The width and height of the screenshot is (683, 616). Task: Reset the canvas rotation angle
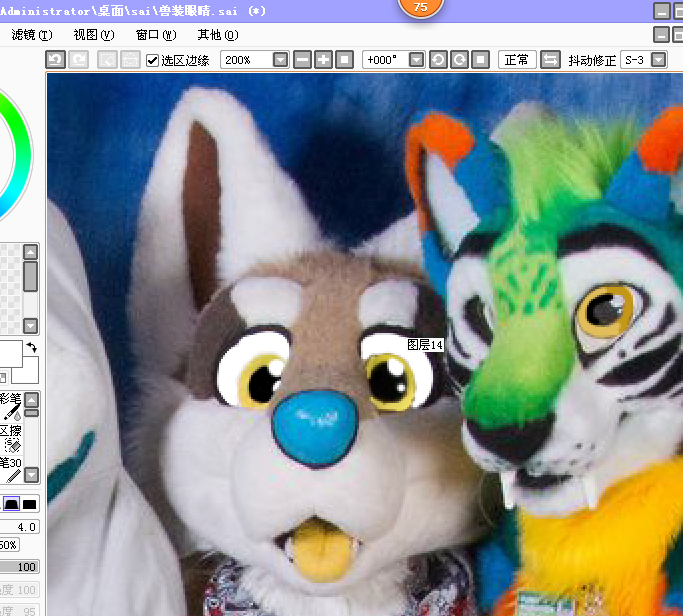coord(479,60)
